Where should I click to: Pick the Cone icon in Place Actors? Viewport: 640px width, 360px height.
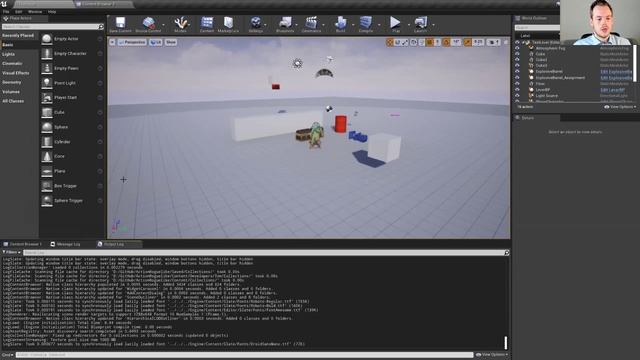47,156
